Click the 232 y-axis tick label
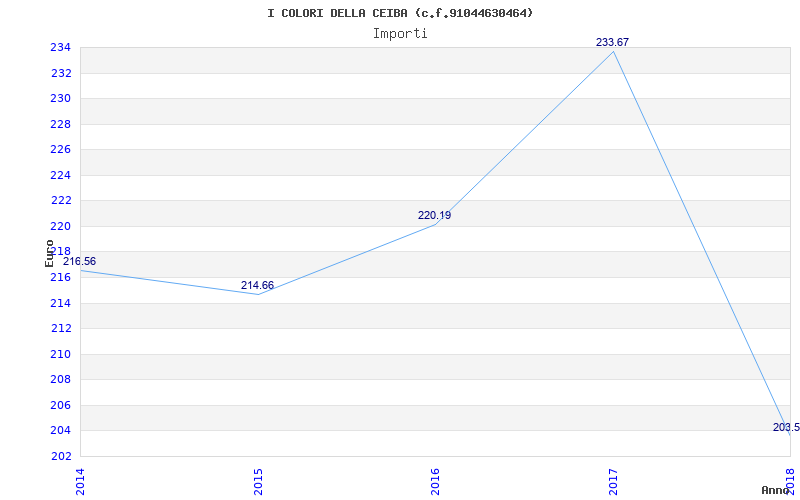Screen dimensions: 800x500 [x=60, y=73]
